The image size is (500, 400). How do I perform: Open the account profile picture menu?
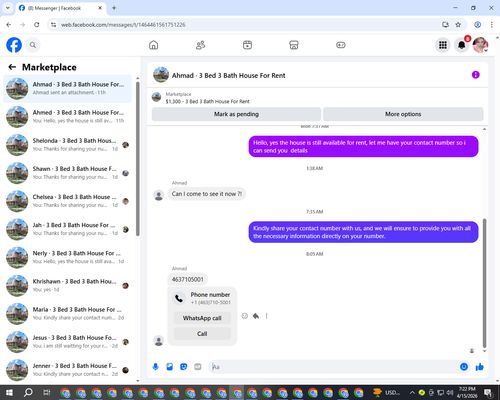tap(480, 45)
